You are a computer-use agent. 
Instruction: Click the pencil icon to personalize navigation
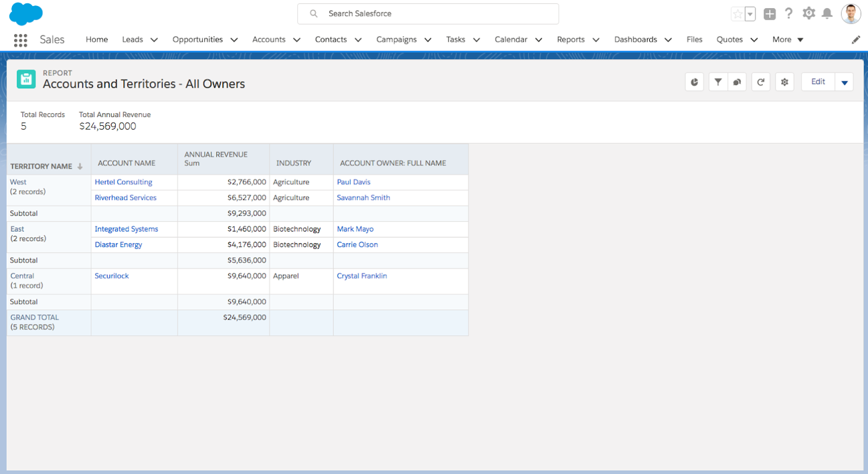pyautogui.click(x=856, y=40)
